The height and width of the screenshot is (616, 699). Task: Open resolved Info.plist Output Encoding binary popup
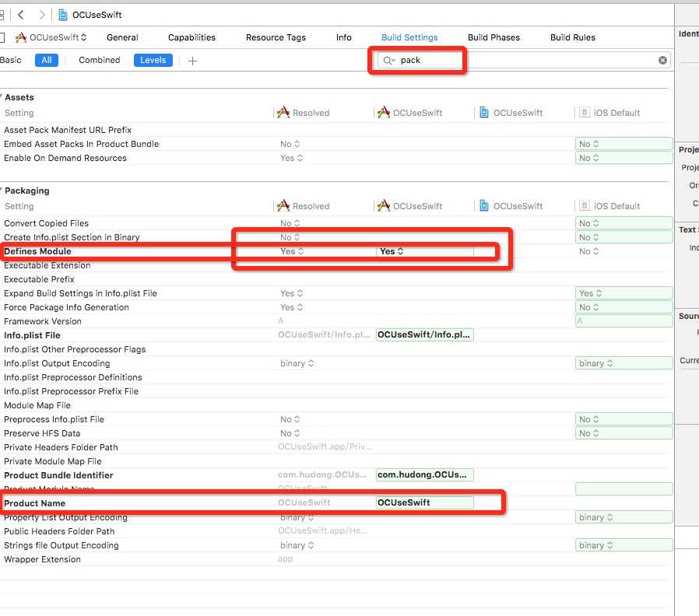pos(297,363)
